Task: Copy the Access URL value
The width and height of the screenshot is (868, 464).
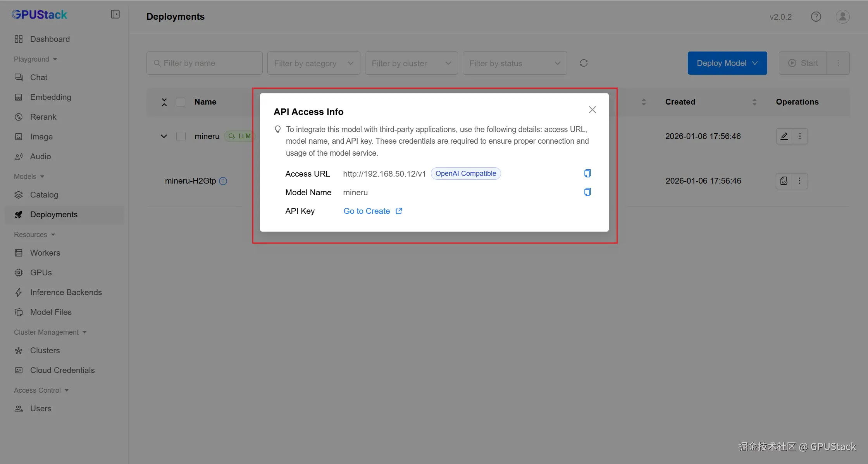Action: pos(587,174)
